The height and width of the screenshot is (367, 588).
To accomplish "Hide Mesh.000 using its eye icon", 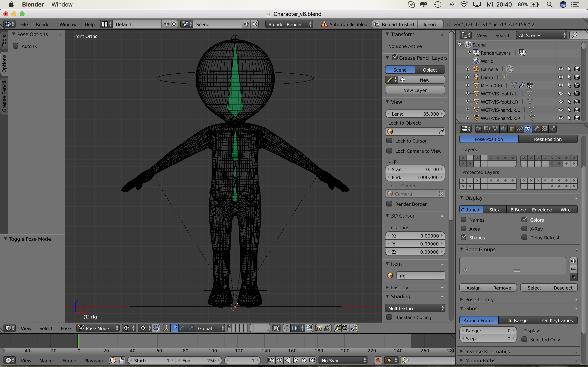I will tap(561, 85).
